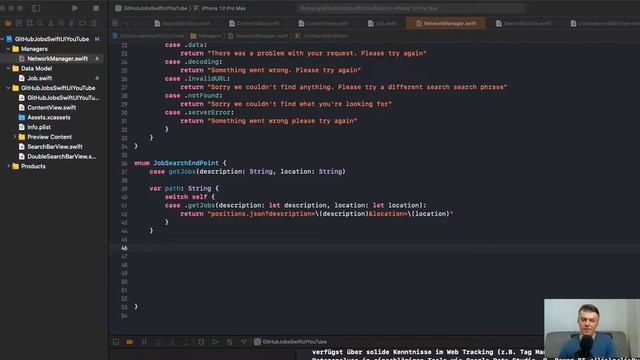Stop the running app with Stop button
The width and height of the screenshot is (640, 360).
click(96, 8)
